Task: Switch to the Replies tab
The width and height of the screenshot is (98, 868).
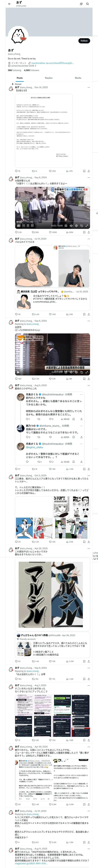Action: point(49,78)
